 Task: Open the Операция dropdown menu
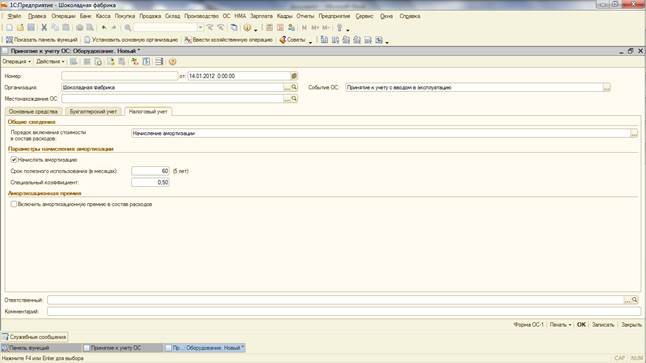[16, 61]
